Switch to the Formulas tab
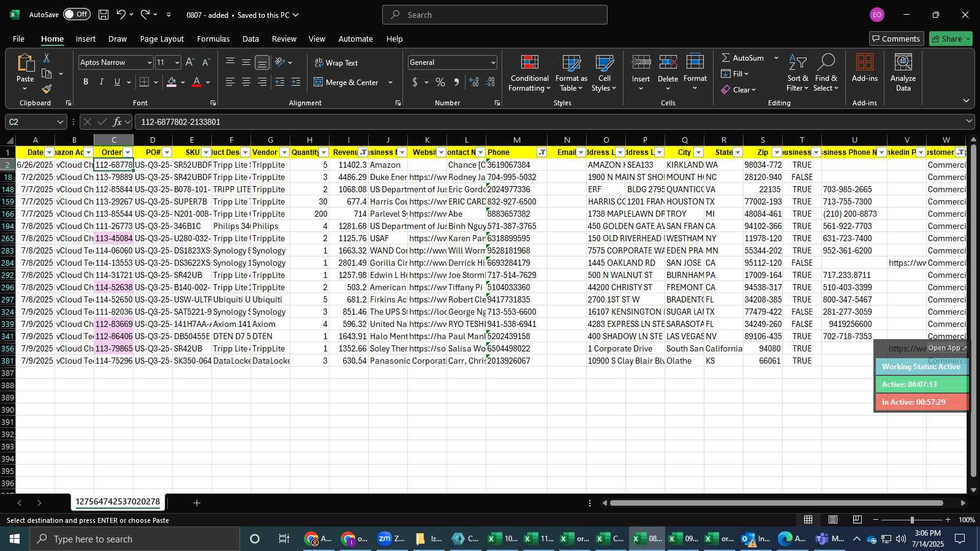 click(213, 39)
